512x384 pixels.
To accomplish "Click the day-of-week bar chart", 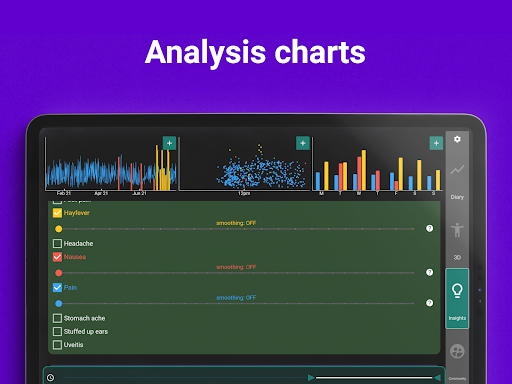I will coord(377,165).
